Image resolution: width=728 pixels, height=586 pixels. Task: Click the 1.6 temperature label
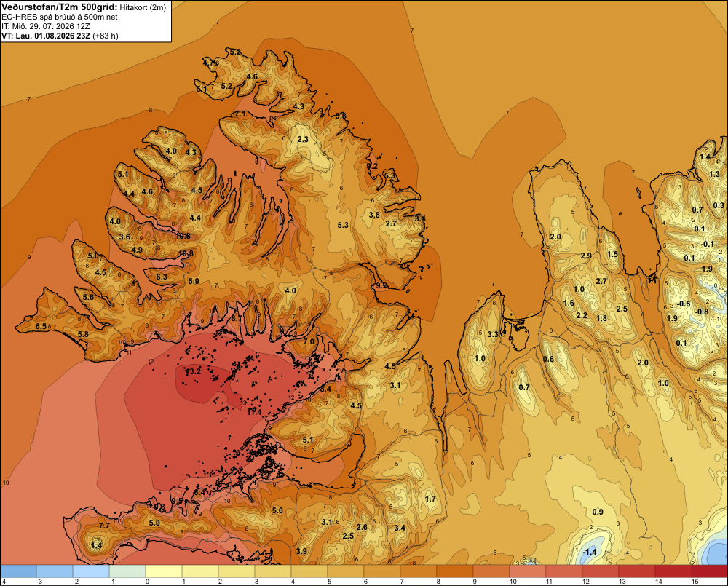point(569,304)
